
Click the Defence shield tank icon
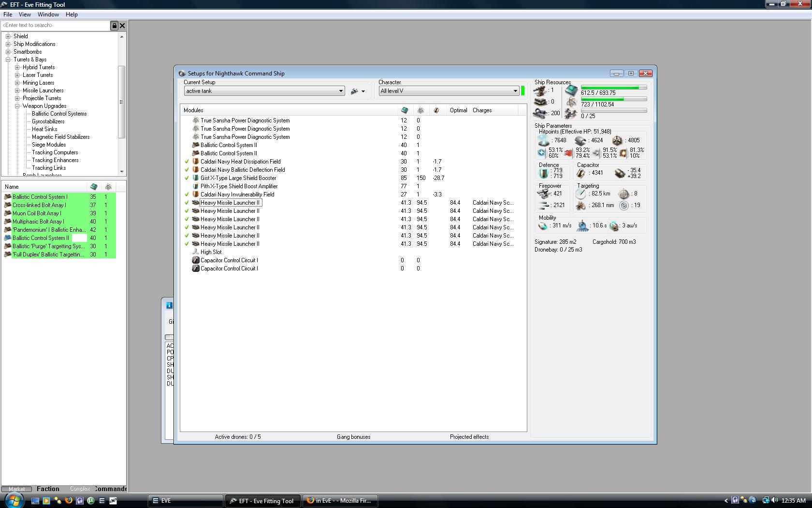click(544, 173)
